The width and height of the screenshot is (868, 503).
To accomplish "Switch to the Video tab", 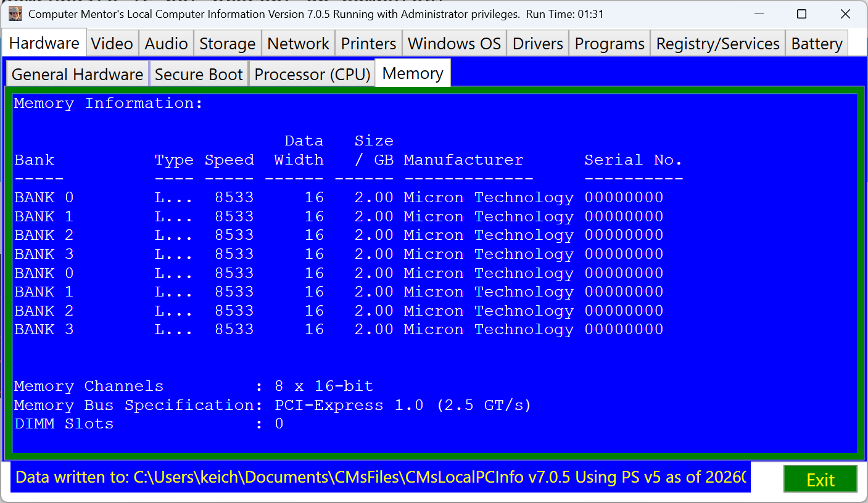I will [112, 44].
